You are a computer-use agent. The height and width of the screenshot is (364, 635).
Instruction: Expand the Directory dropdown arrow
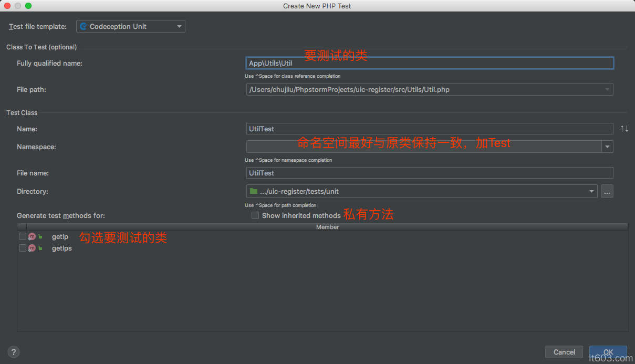tap(591, 192)
